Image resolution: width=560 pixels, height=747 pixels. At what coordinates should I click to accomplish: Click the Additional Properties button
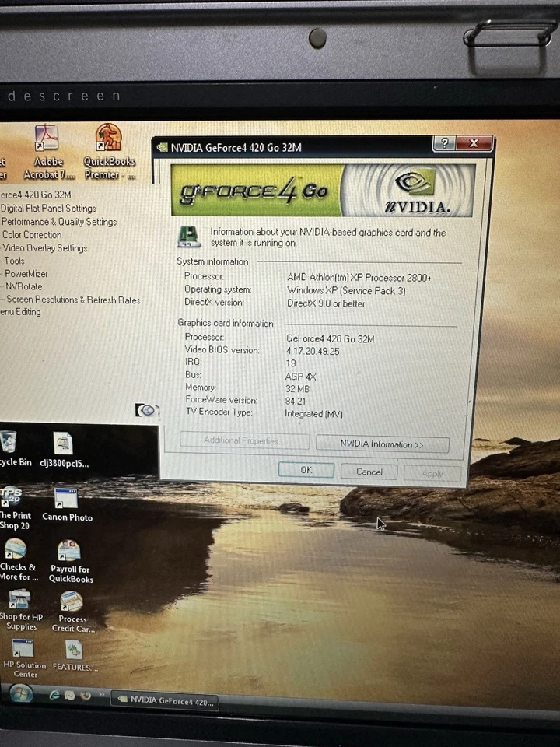[x=244, y=440]
